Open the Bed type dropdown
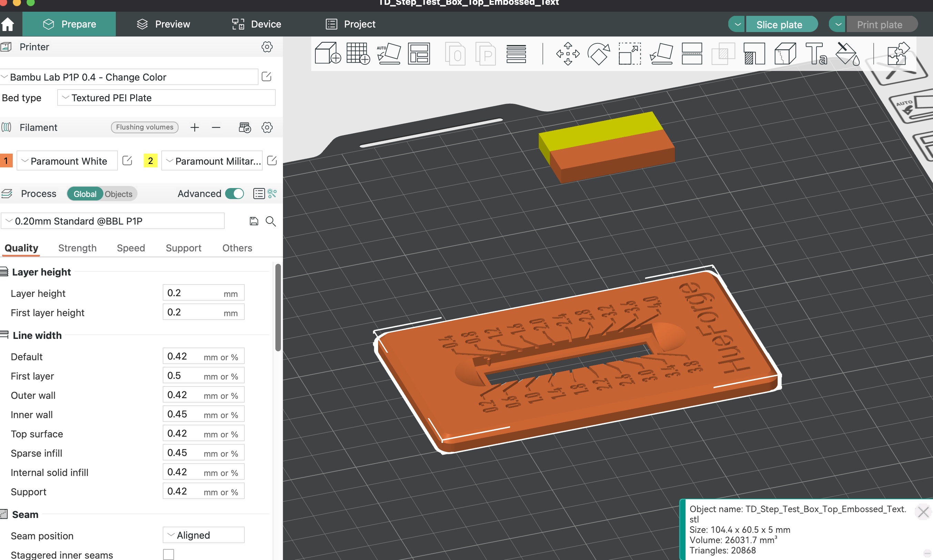933x560 pixels. [x=166, y=98]
